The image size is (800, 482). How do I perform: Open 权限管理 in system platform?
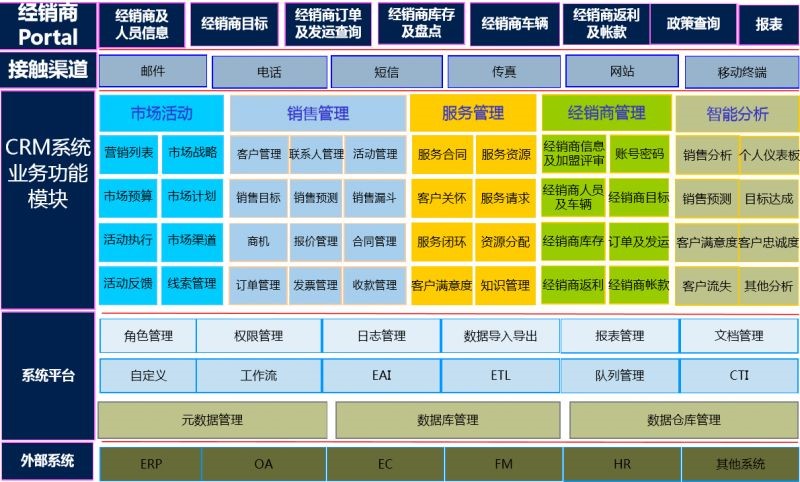[258, 336]
